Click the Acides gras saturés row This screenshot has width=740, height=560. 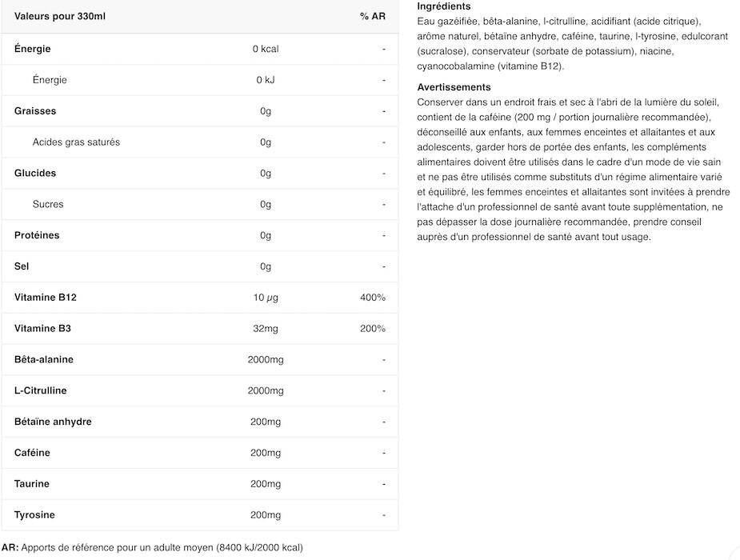200,142
